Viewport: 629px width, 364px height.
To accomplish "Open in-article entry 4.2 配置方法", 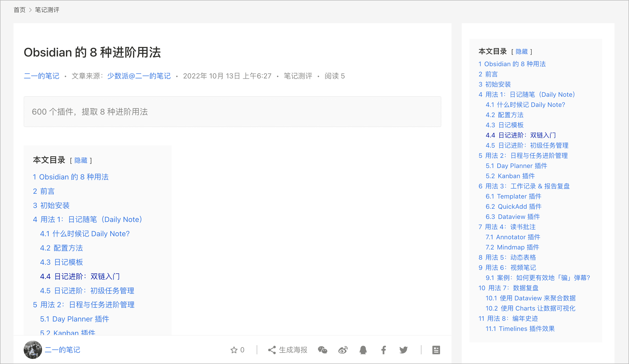I will (62, 248).
